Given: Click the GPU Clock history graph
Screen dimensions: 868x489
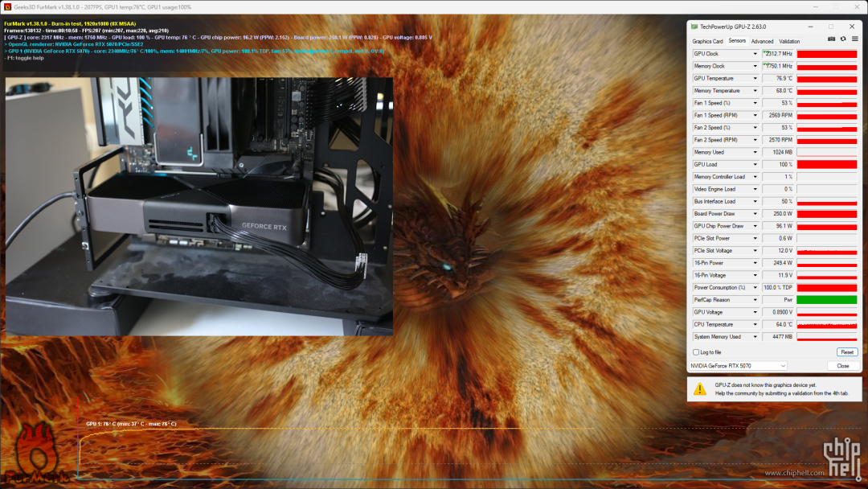Looking at the screenshot, I should tap(827, 54).
